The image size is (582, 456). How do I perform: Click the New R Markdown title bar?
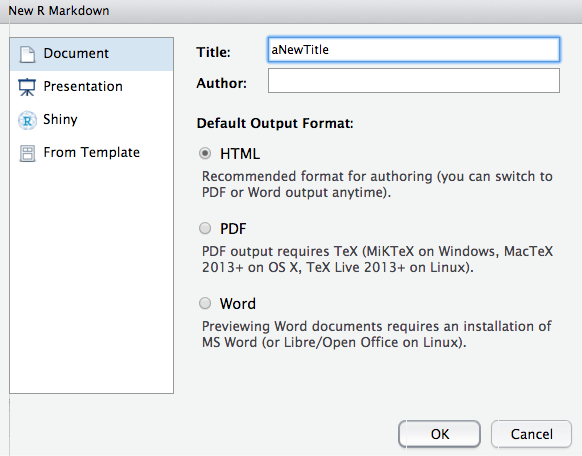(291, 11)
